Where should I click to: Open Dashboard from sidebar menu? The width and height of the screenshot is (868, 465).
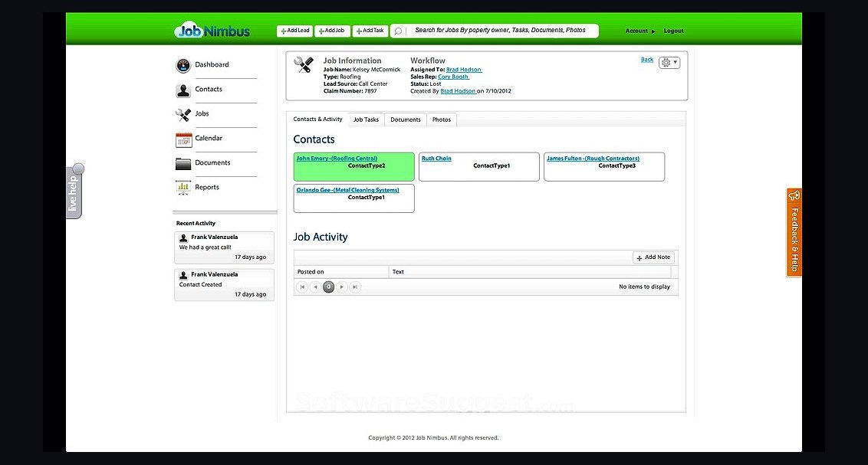point(212,64)
